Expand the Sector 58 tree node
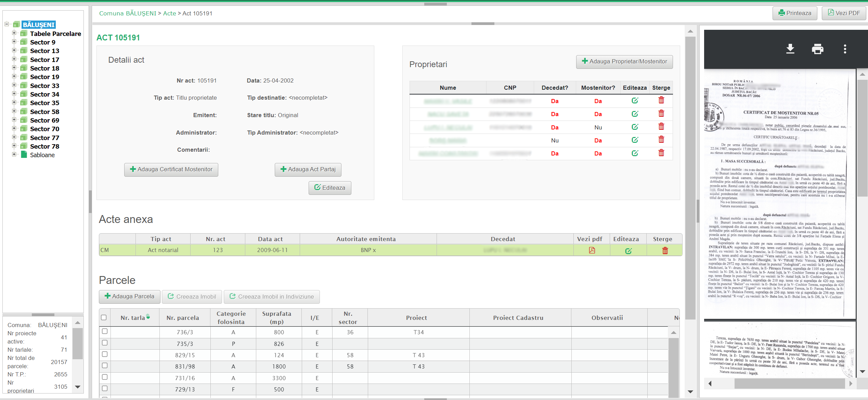 pyautogui.click(x=14, y=111)
